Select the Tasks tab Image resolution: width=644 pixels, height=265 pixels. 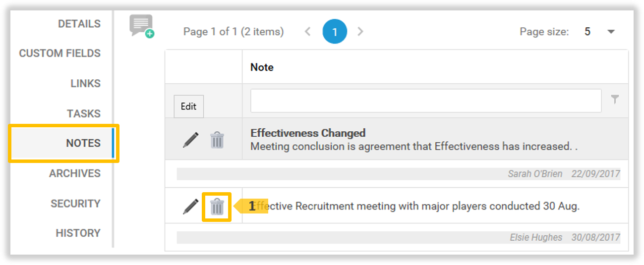83,114
